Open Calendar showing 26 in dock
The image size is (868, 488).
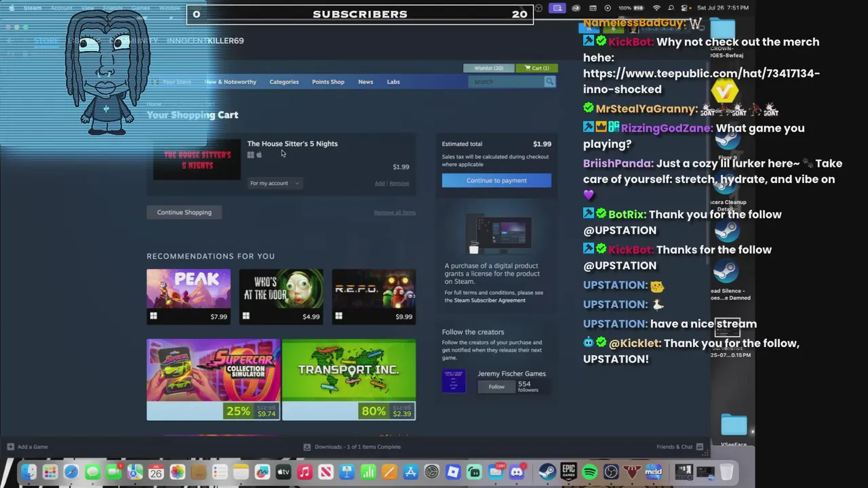[156, 472]
